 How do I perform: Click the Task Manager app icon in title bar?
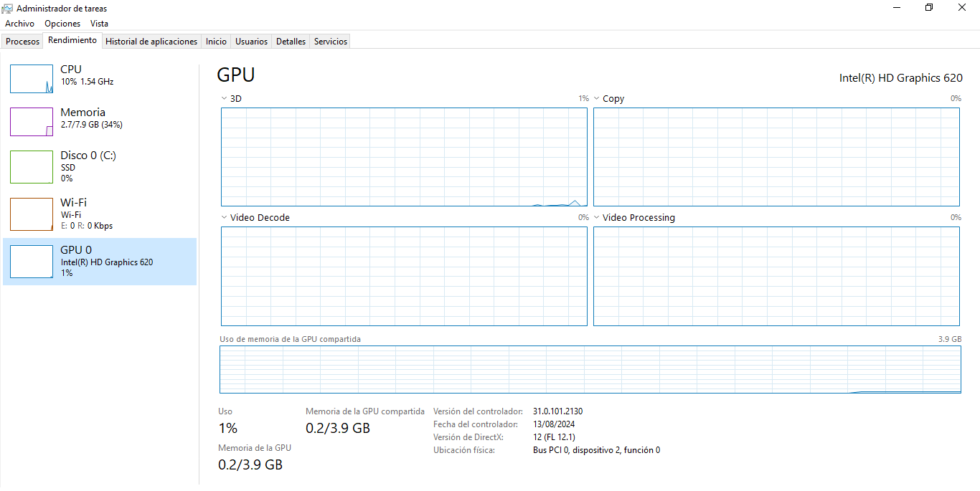7,9
